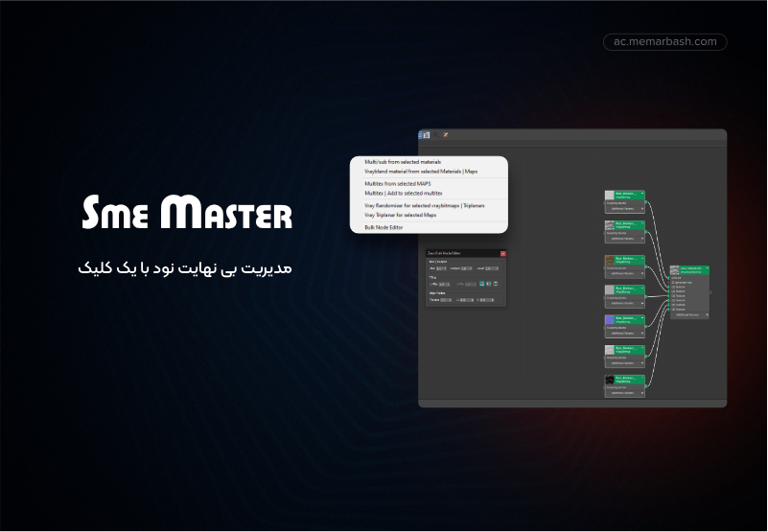Click the Blur value field in Bulk Node Editor

pos(441,268)
